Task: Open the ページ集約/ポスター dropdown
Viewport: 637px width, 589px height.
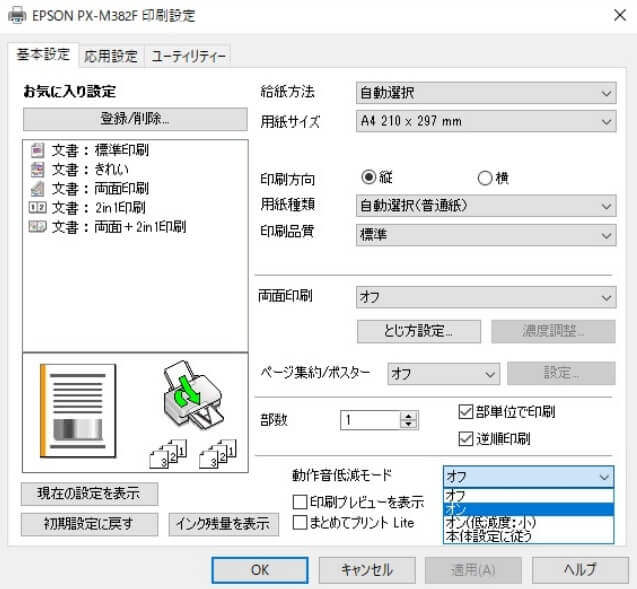Action: click(x=444, y=374)
